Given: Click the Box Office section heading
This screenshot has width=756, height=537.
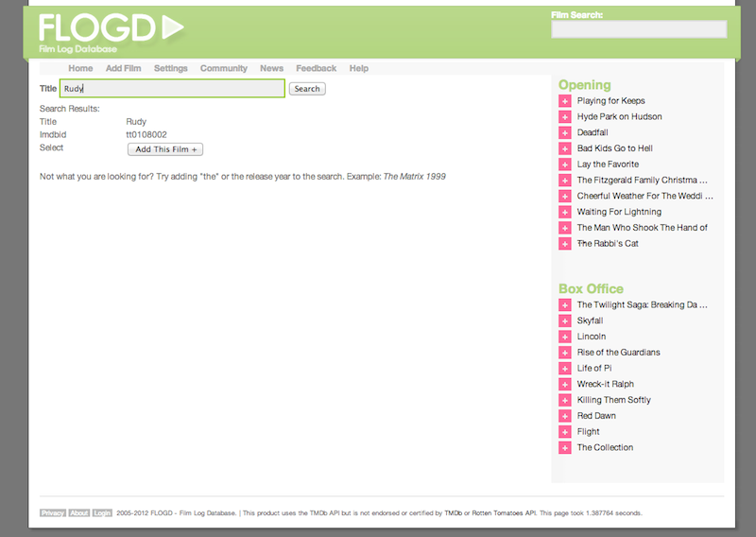Looking at the screenshot, I should coord(591,288).
